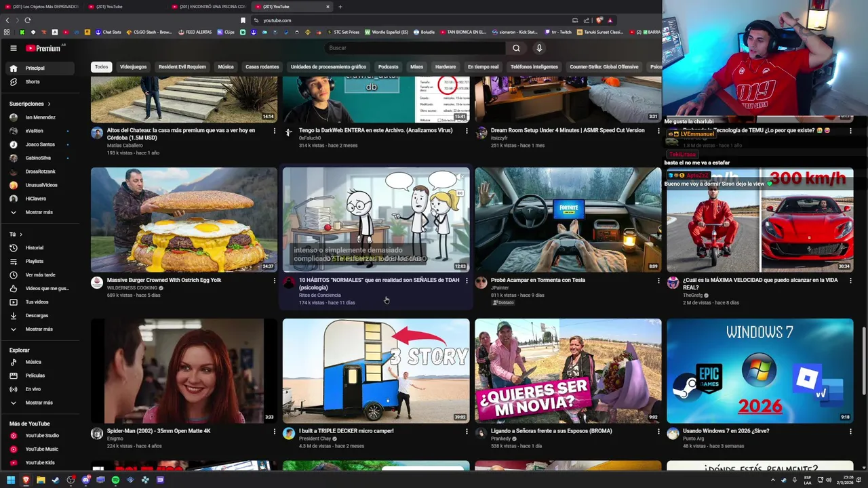Open Descargas in the sidebar
The height and width of the screenshot is (488, 868).
pos(41,315)
